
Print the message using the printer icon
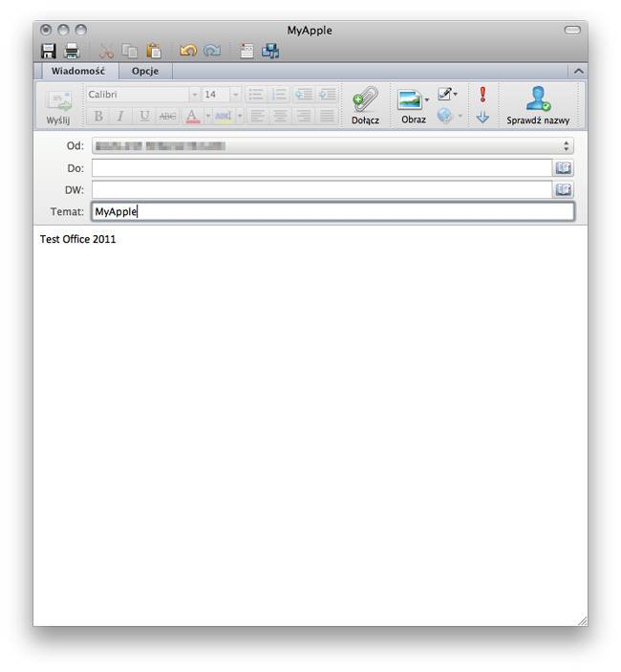pos(72,51)
